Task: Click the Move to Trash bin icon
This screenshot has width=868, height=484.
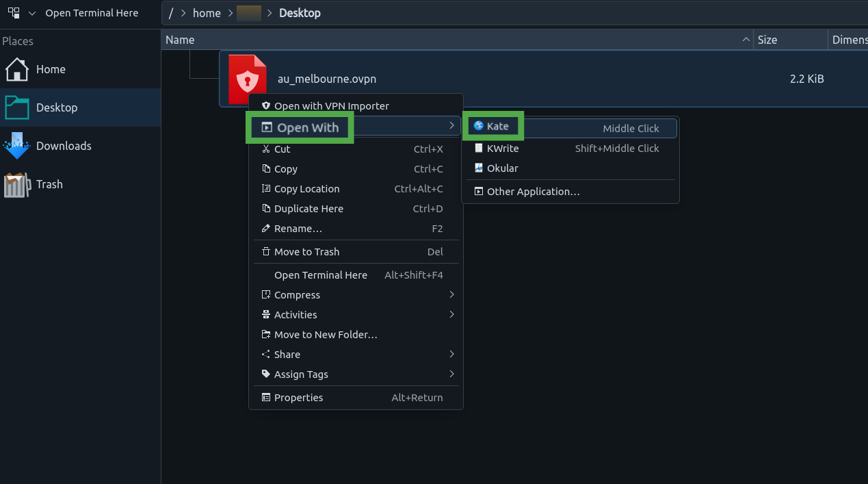Action: tap(267, 251)
